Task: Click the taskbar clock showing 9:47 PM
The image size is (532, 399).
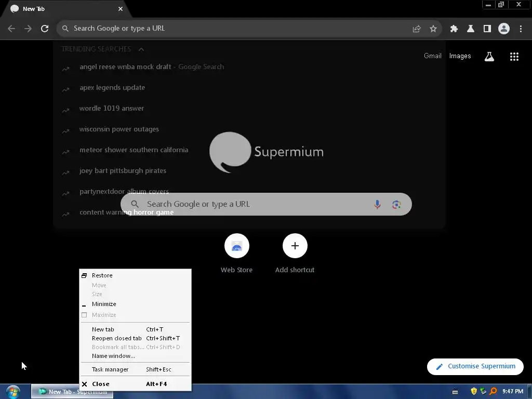Action: point(513,392)
